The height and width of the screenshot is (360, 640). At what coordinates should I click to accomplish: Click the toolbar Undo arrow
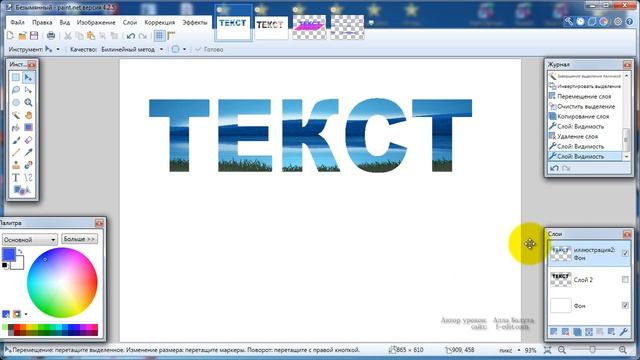pos(131,36)
